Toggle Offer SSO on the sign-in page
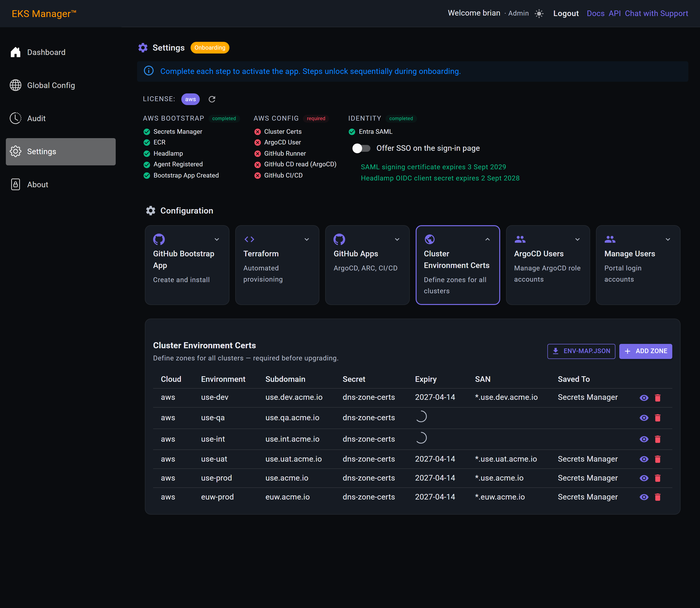The image size is (700, 608). (361, 148)
